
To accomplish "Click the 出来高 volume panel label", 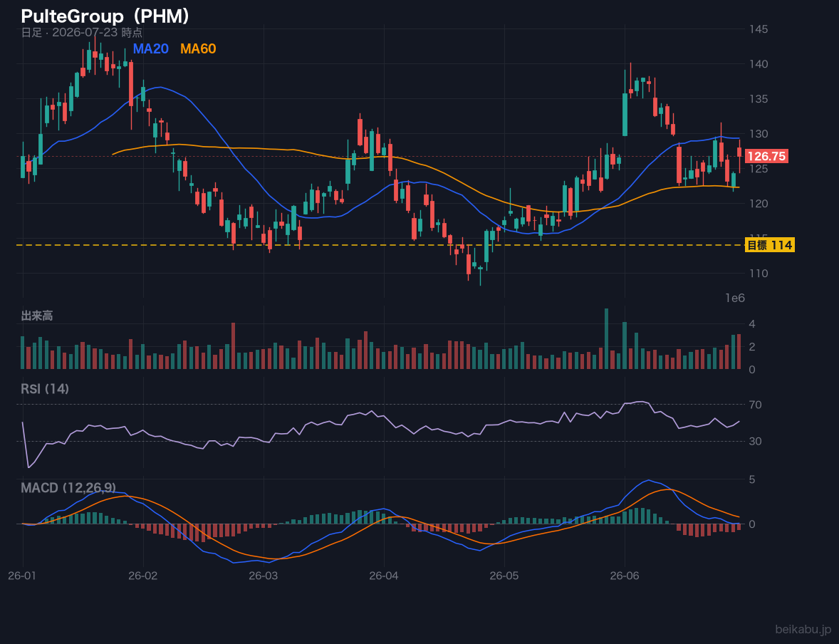I will (x=37, y=316).
